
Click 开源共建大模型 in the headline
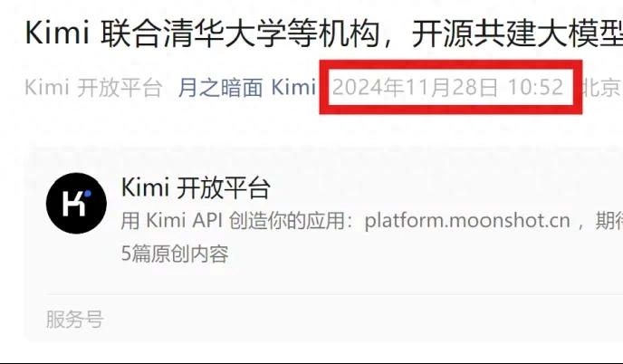pos(517,34)
